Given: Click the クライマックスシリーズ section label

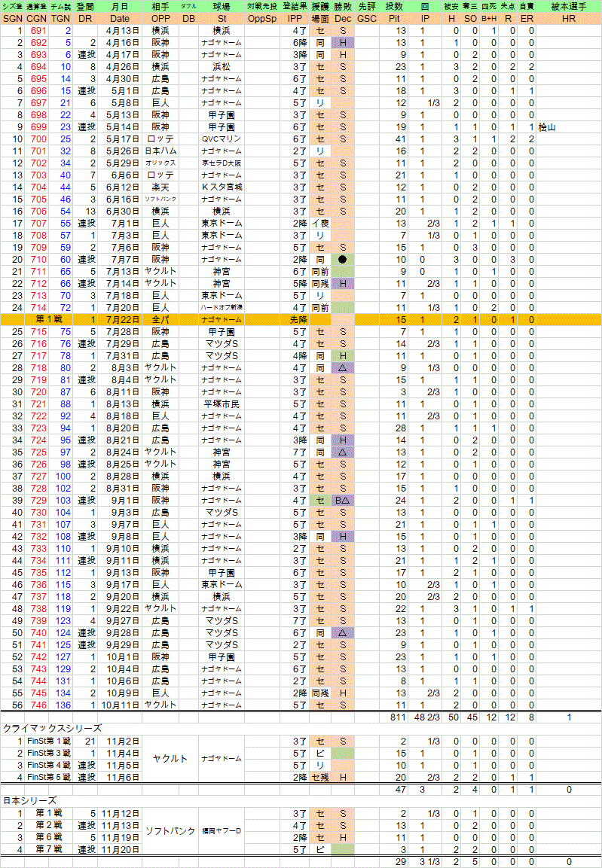Looking at the screenshot, I should 52,729.
